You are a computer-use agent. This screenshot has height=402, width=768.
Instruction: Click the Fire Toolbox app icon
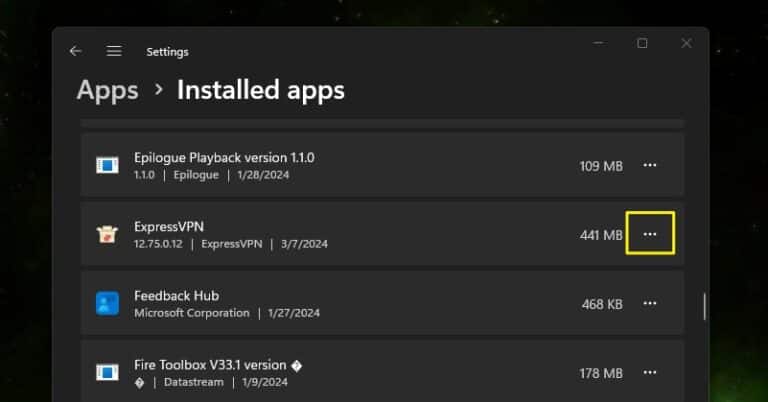coord(107,372)
